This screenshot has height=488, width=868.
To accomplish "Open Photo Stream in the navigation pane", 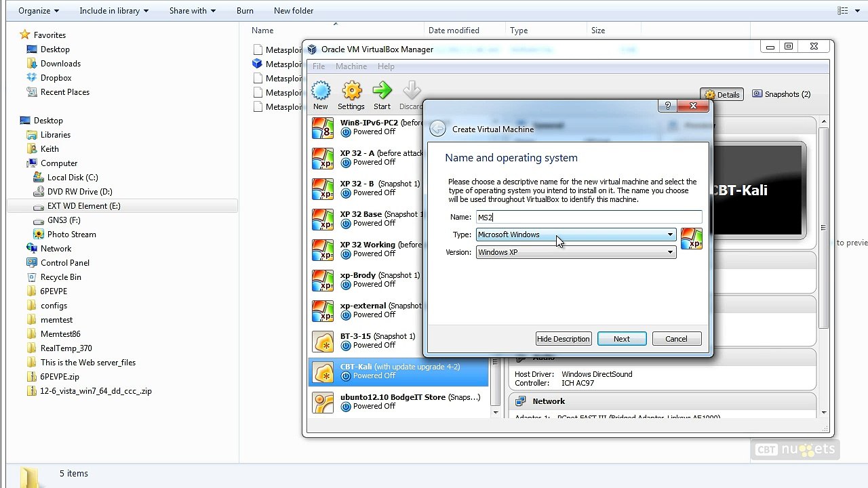I will [x=71, y=235].
